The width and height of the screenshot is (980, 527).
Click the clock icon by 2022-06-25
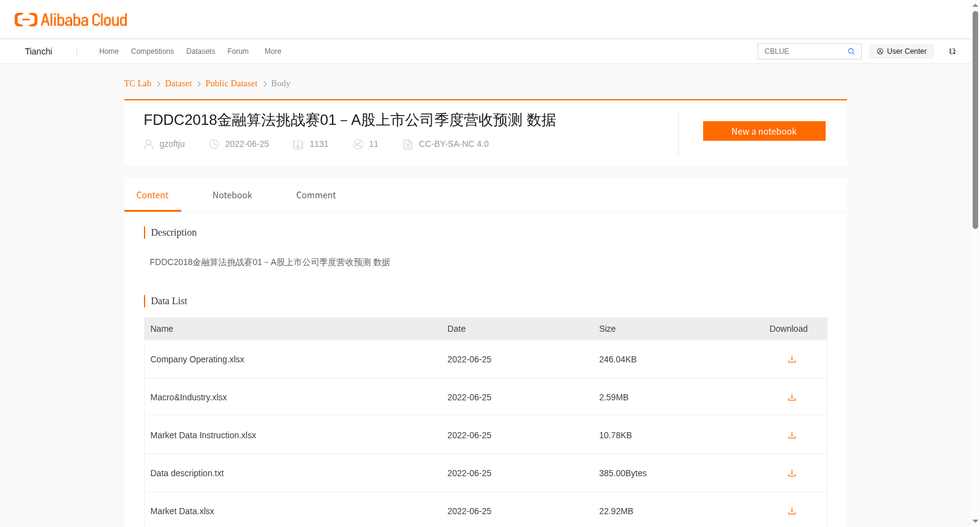click(x=214, y=144)
